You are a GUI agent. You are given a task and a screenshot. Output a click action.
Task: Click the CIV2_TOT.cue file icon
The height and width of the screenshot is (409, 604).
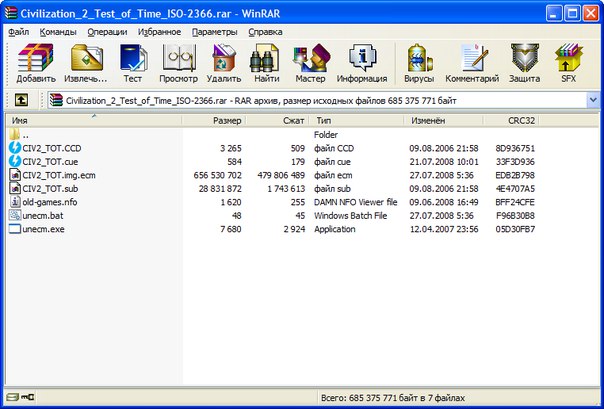15,161
